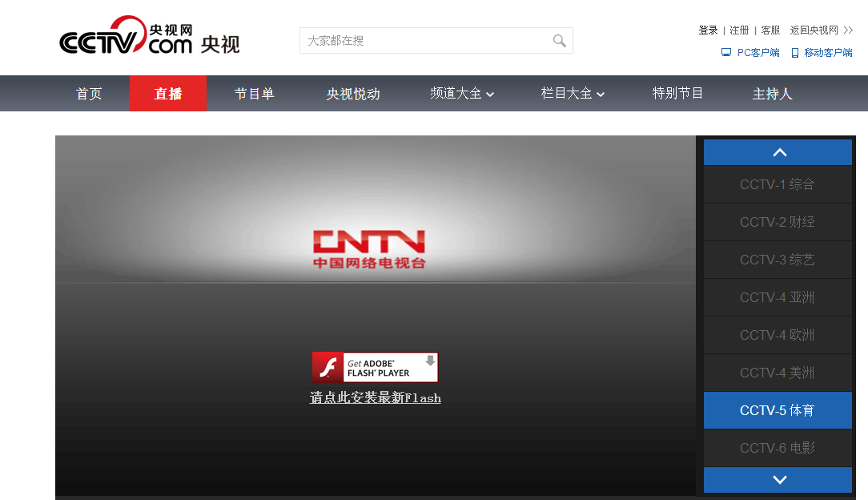The width and height of the screenshot is (868, 500).
Task: Click the double arrow beside 返回央视网
Action: 848,30
